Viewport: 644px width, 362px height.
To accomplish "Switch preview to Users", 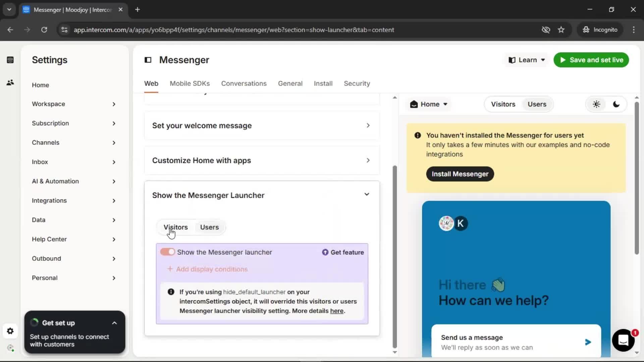I will pos(537,104).
